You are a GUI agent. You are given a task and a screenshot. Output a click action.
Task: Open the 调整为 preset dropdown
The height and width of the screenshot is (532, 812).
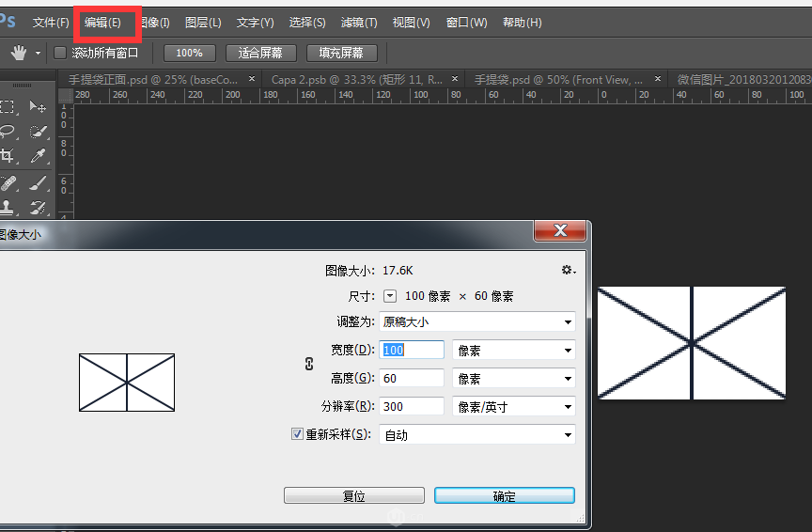coord(476,321)
